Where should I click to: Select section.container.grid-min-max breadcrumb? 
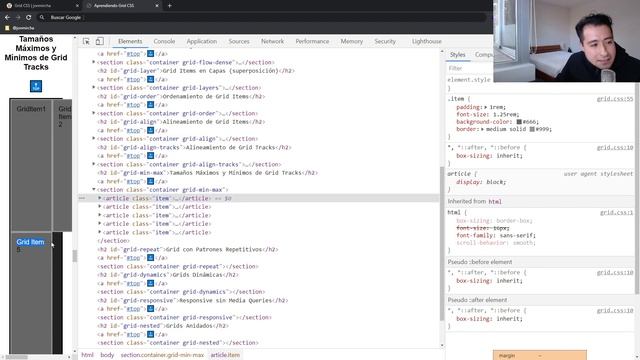pyautogui.click(x=162, y=355)
